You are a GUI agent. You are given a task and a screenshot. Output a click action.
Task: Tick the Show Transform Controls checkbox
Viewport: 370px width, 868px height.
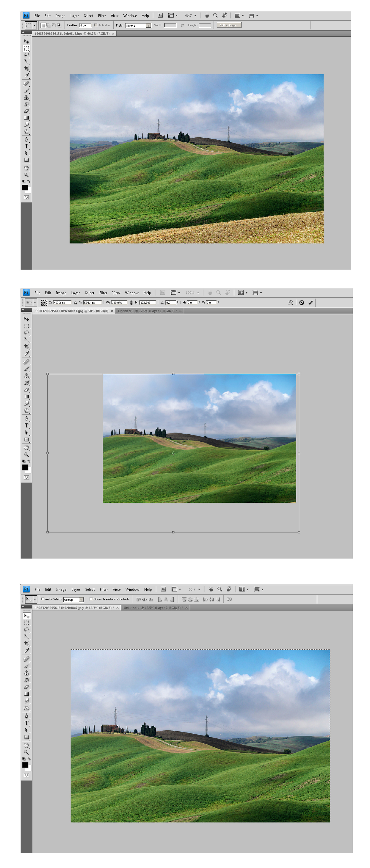click(91, 599)
